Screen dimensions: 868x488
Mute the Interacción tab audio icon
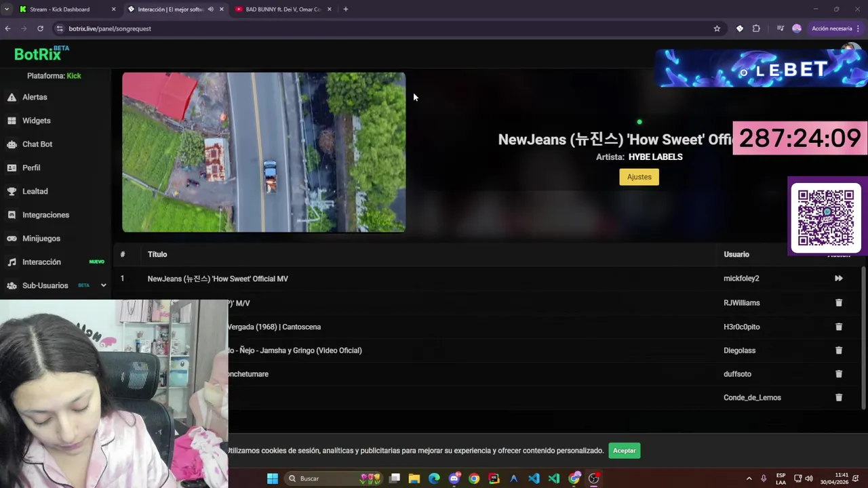(211, 9)
